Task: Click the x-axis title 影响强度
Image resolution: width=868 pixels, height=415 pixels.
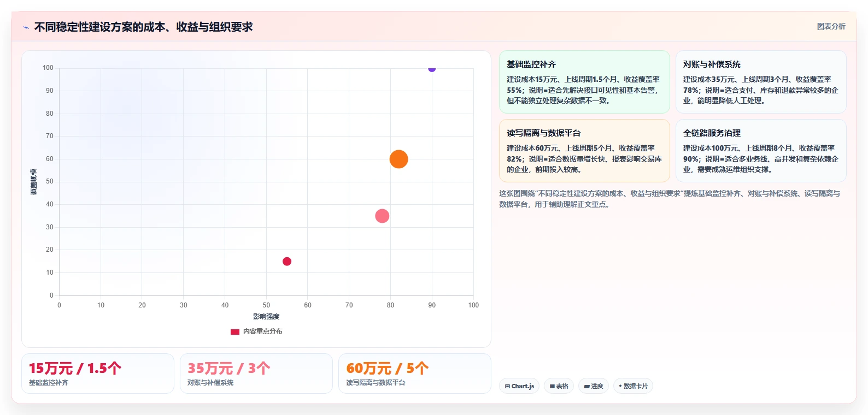Action: (266, 317)
